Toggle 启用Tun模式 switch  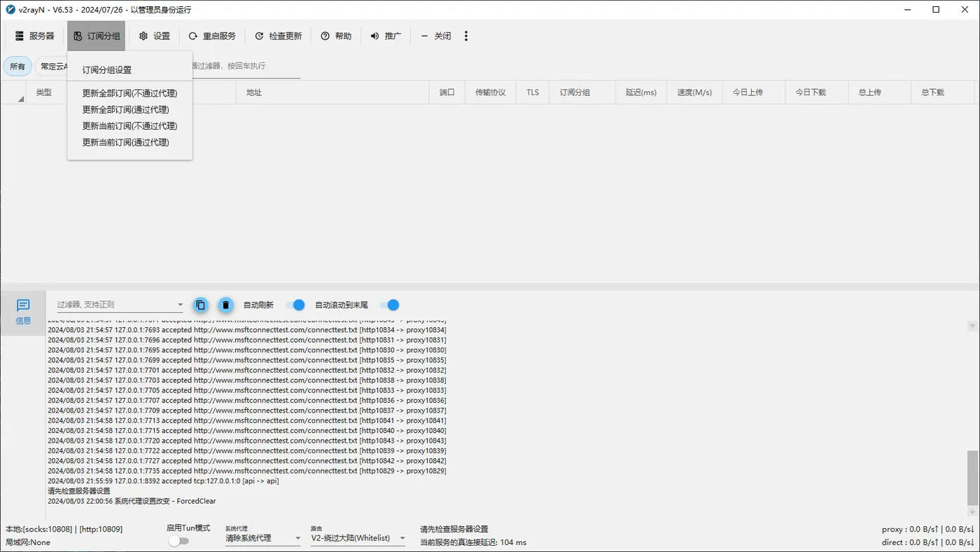coord(179,541)
